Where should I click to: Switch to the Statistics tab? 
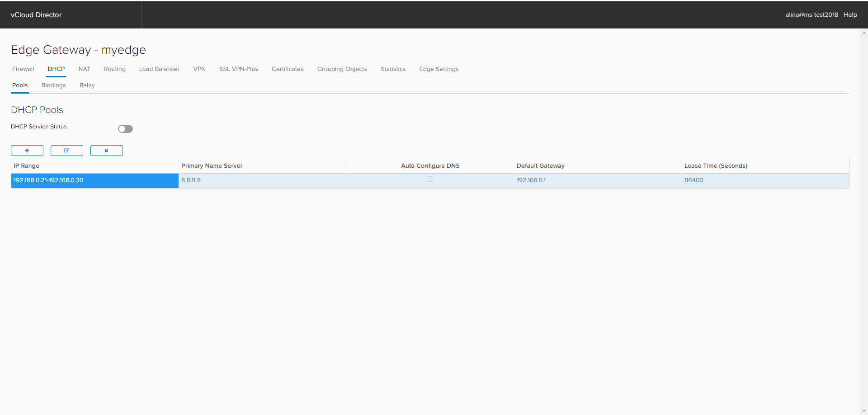pyautogui.click(x=393, y=69)
